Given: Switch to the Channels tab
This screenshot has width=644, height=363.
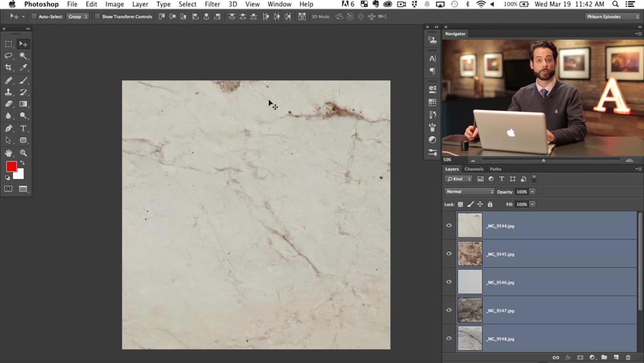Looking at the screenshot, I should pyautogui.click(x=474, y=169).
